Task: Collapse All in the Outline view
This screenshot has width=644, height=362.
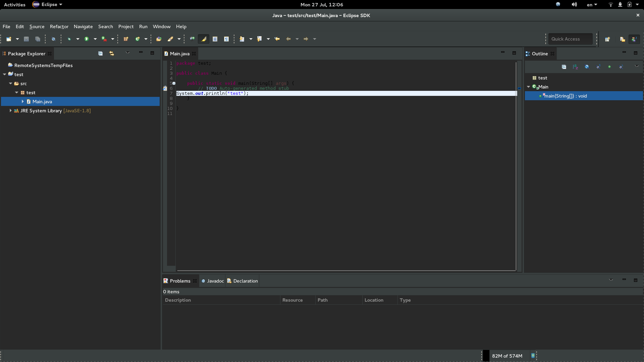Action: pyautogui.click(x=564, y=67)
